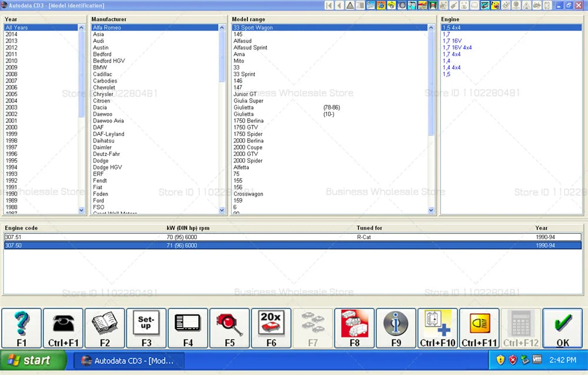This screenshot has height=375, width=588.
Task: Click the go-to-first arrow in top toolbar
Action: tap(329, 5)
